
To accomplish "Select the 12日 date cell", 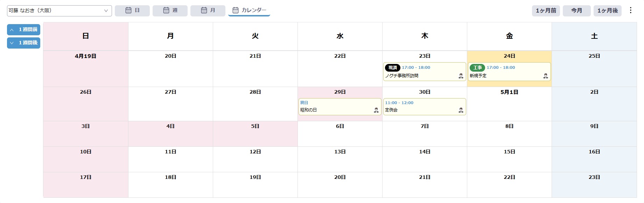I will pos(255,159).
